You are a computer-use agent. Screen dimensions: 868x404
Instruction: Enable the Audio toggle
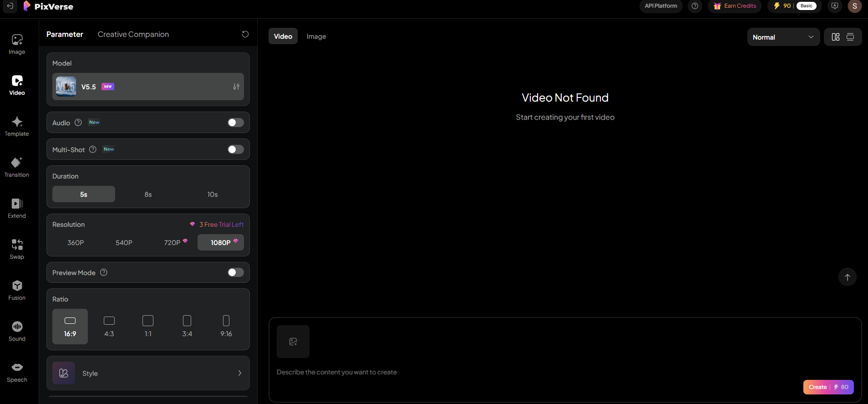(x=235, y=123)
